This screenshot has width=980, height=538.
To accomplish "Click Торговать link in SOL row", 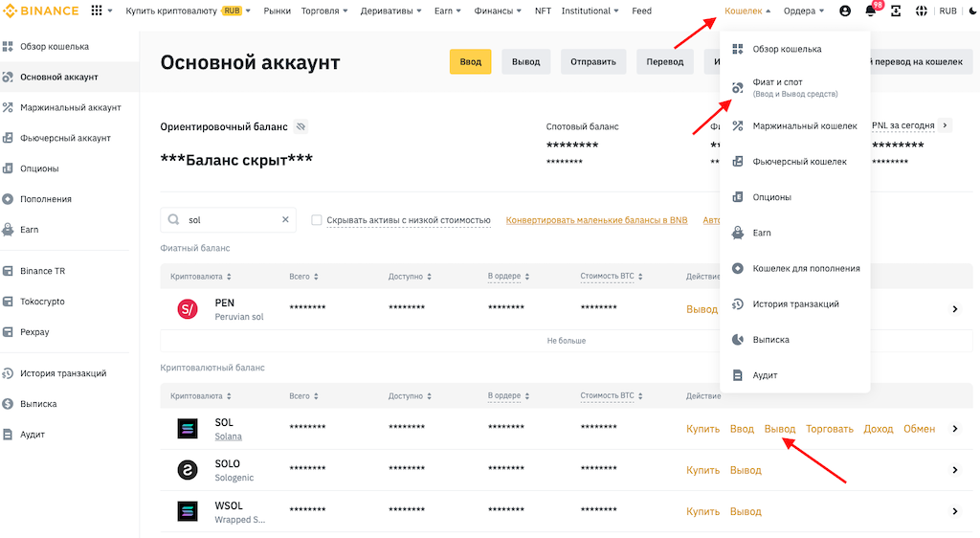I will pyautogui.click(x=830, y=429).
